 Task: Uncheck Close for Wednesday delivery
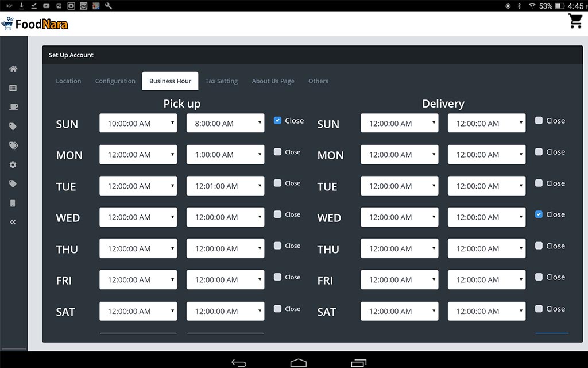pyautogui.click(x=539, y=214)
